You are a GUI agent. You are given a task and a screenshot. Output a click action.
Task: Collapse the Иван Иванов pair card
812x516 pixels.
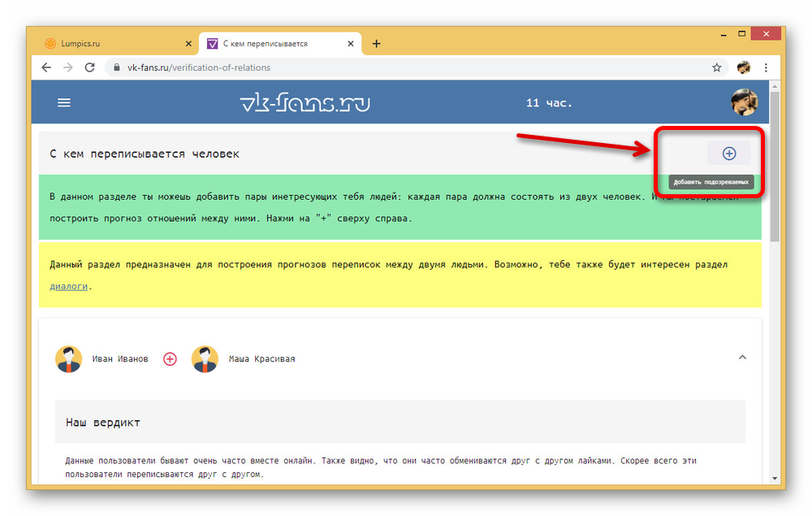tap(742, 358)
